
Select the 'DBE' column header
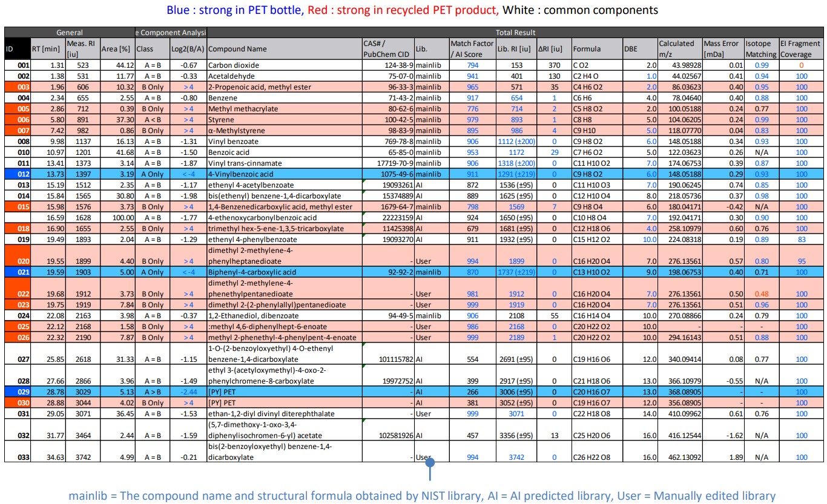(640, 49)
